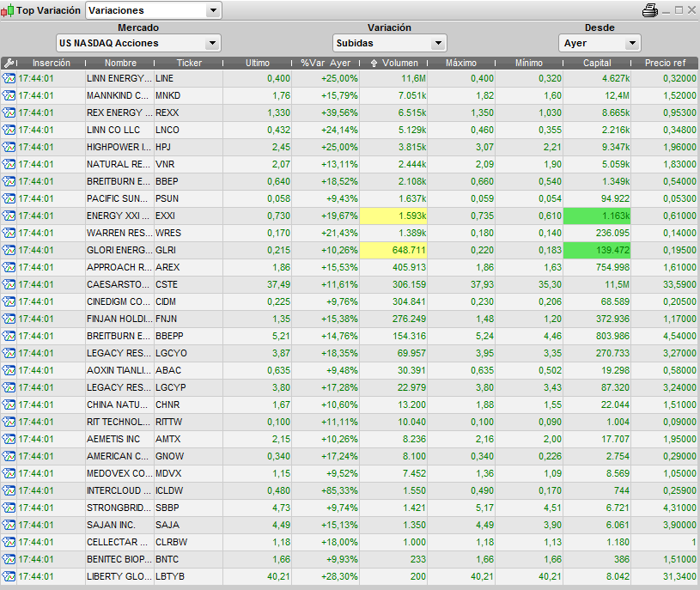Sort by Ultimo column header
This screenshot has width=700, height=590.
click(258, 63)
